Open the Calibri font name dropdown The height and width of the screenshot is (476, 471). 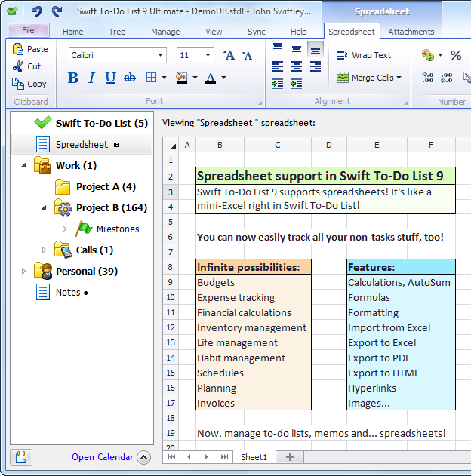coord(160,55)
